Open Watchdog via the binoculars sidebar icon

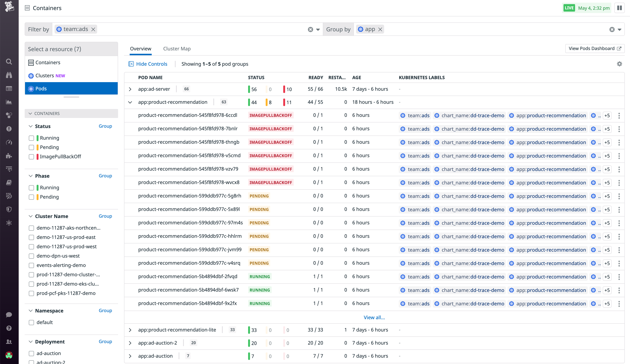pos(9,75)
